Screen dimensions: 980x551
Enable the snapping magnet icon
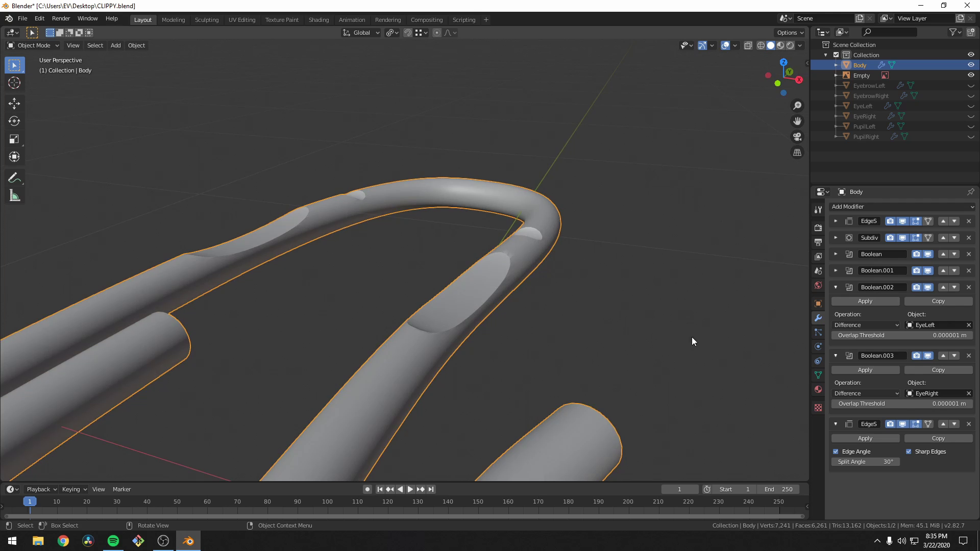[408, 33]
